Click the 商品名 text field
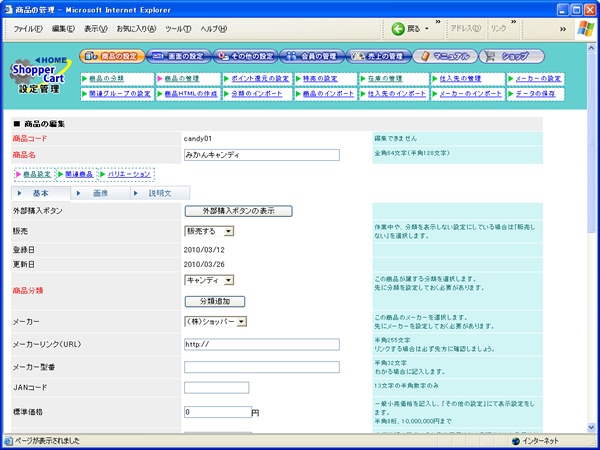The image size is (600, 450). (x=262, y=155)
